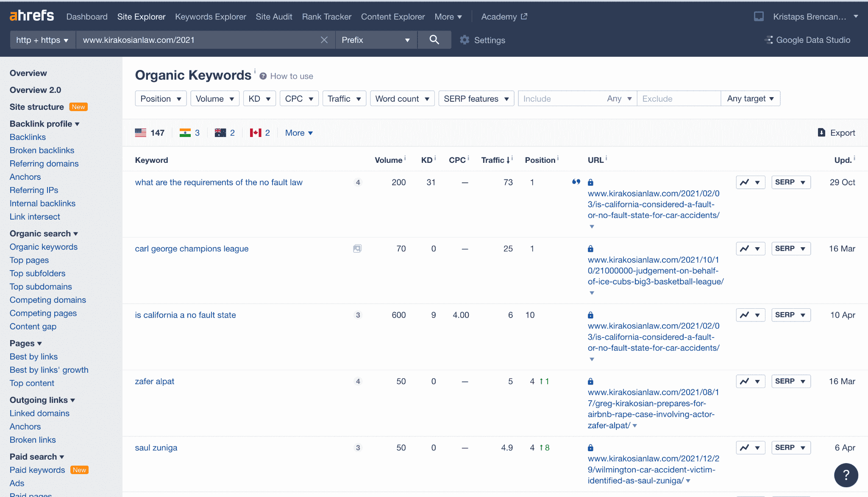Open Content Explorer in top nav
This screenshot has height=497, width=868.
(392, 17)
